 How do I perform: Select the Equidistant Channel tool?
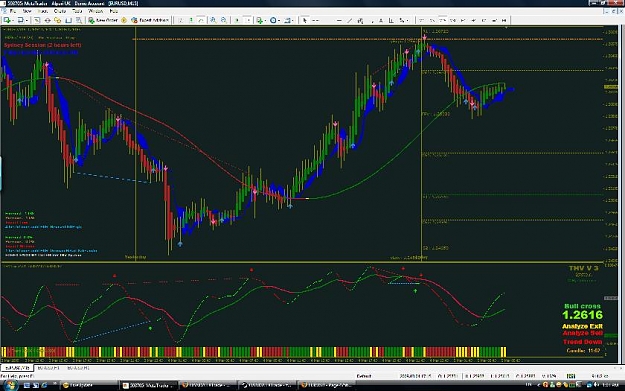click(360, 20)
